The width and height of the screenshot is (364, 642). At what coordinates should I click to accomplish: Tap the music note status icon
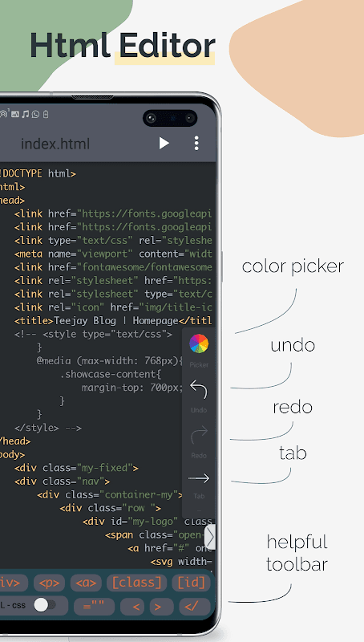(x=26, y=114)
